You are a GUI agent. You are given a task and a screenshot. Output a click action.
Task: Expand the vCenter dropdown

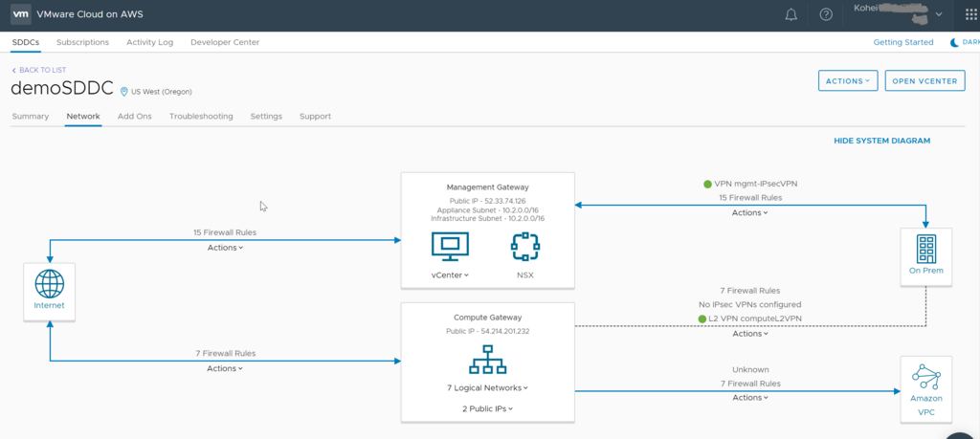[x=450, y=274]
